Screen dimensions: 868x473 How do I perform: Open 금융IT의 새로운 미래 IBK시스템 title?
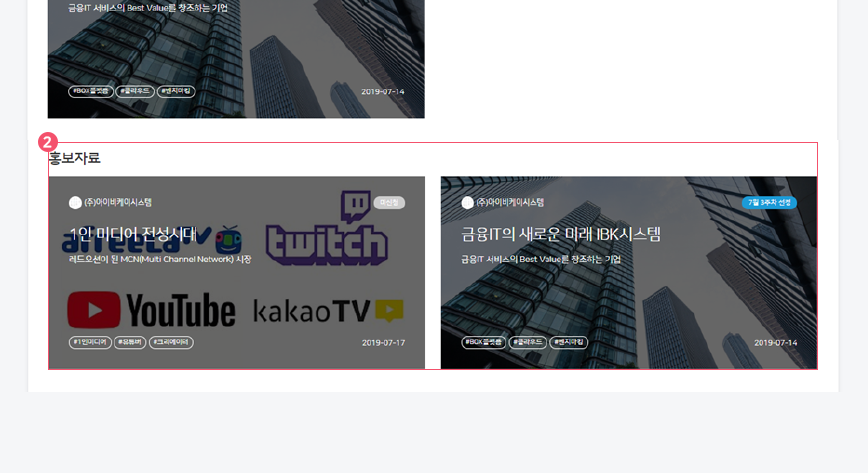561,234
